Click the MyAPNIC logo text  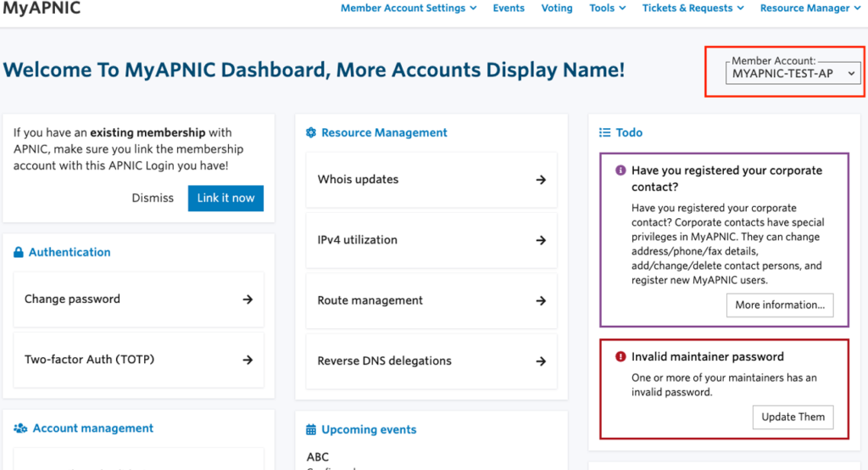(x=42, y=8)
